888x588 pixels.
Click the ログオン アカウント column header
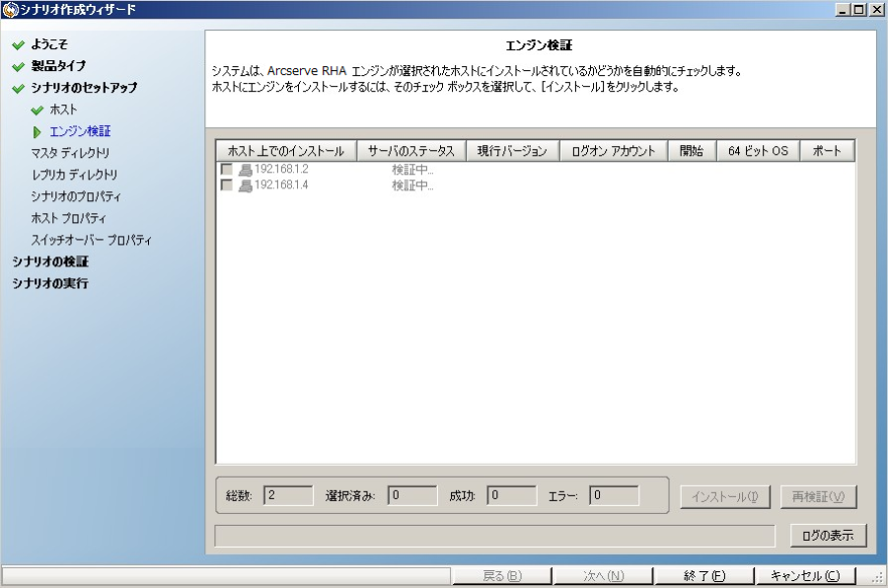click(x=614, y=151)
